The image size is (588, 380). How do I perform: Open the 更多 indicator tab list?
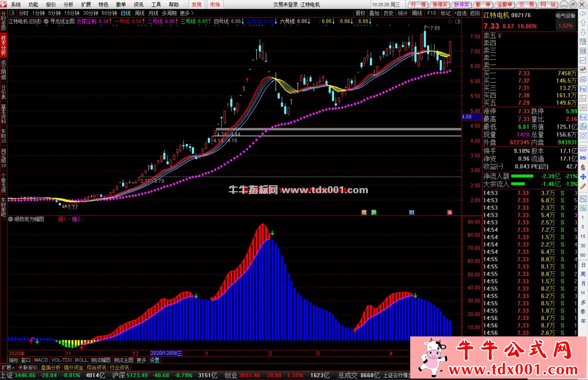(x=141, y=360)
